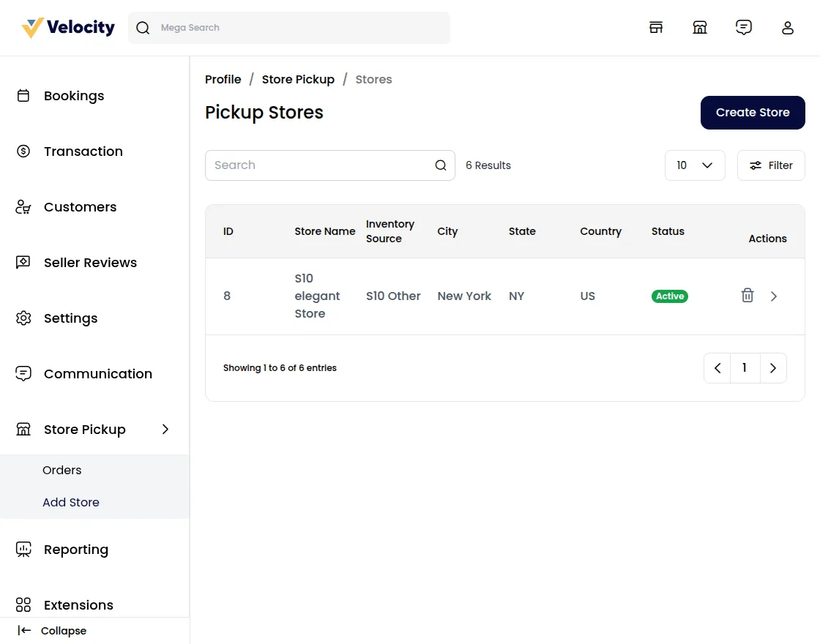Click the Velocity logo
Screen dimensions: 820x644
pos(68,28)
